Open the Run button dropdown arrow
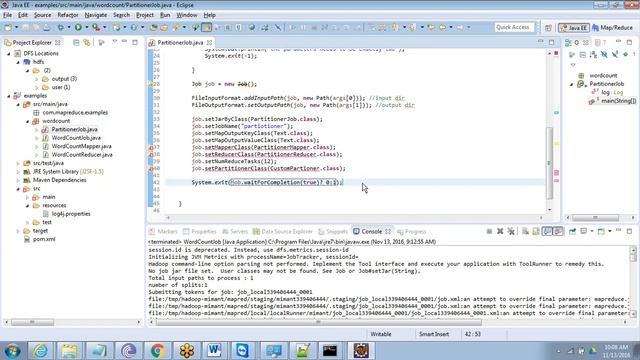 [87, 27]
